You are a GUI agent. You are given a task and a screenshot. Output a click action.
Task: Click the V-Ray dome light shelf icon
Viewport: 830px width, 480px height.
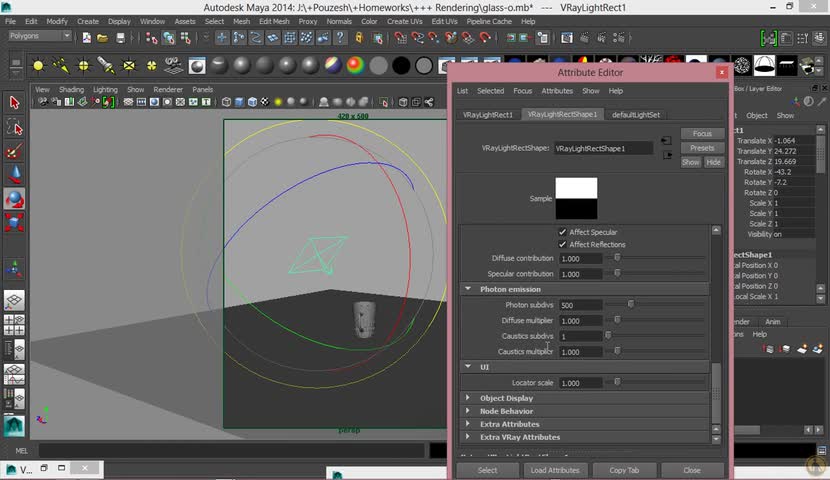pos(764,66)
